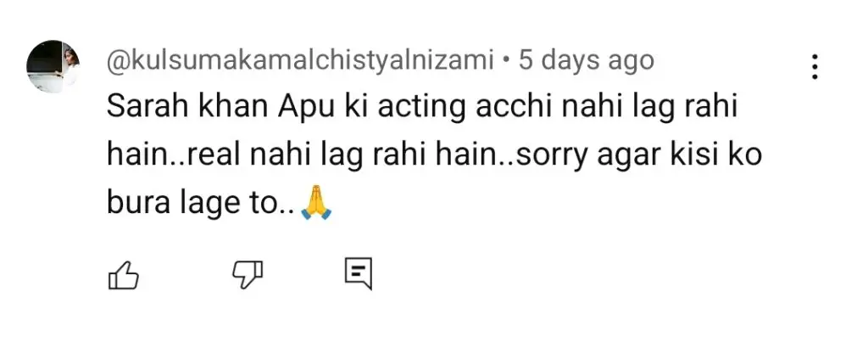
Task: Open the three-dot comment options menu
Action: tap(814, 67)
